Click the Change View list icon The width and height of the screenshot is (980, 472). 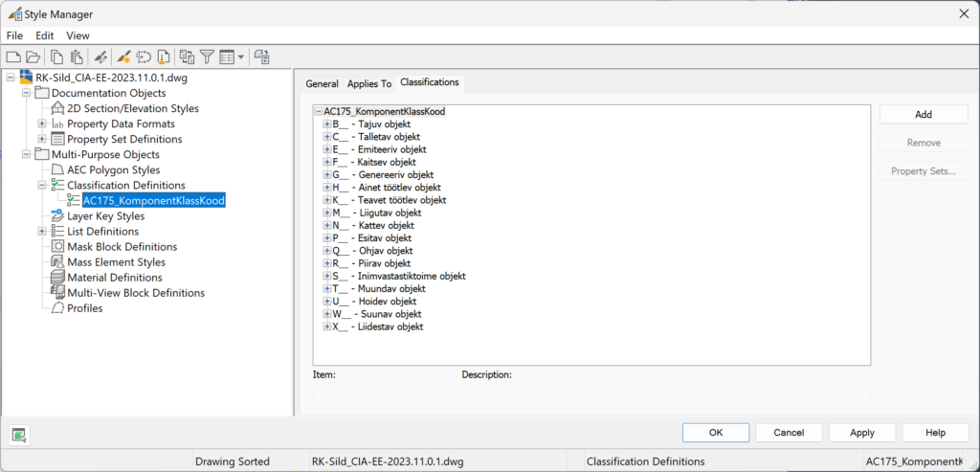226,57
